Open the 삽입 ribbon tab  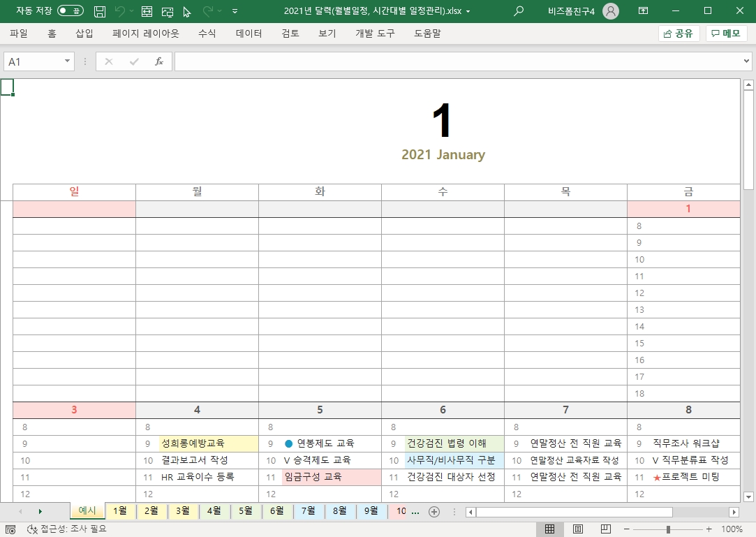click(84, 34)
